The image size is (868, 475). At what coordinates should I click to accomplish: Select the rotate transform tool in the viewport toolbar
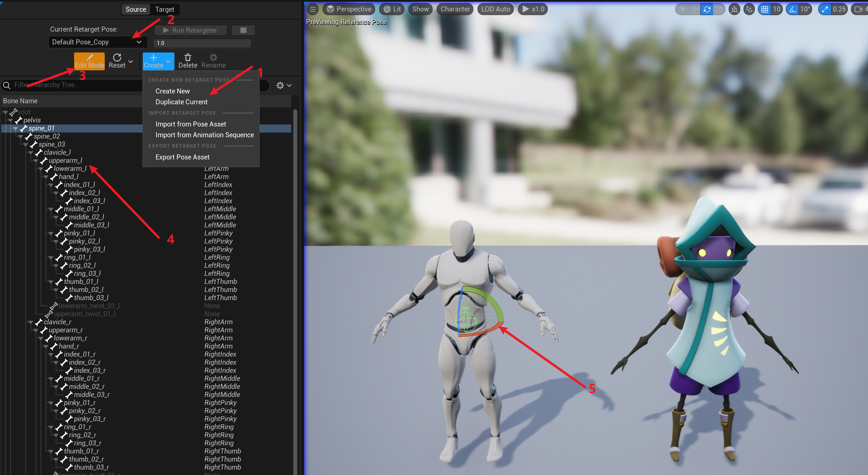(x=707, y=9)
